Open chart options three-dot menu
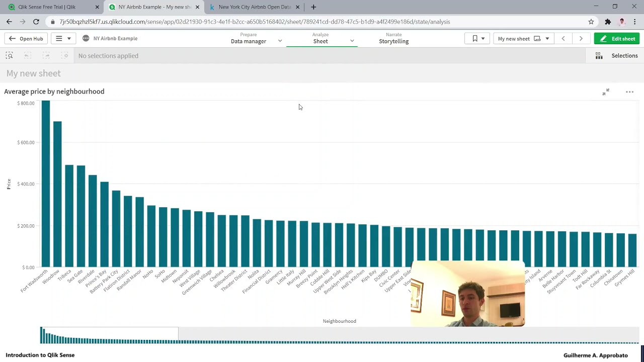644x362 pixels. (x=629, y=92)
